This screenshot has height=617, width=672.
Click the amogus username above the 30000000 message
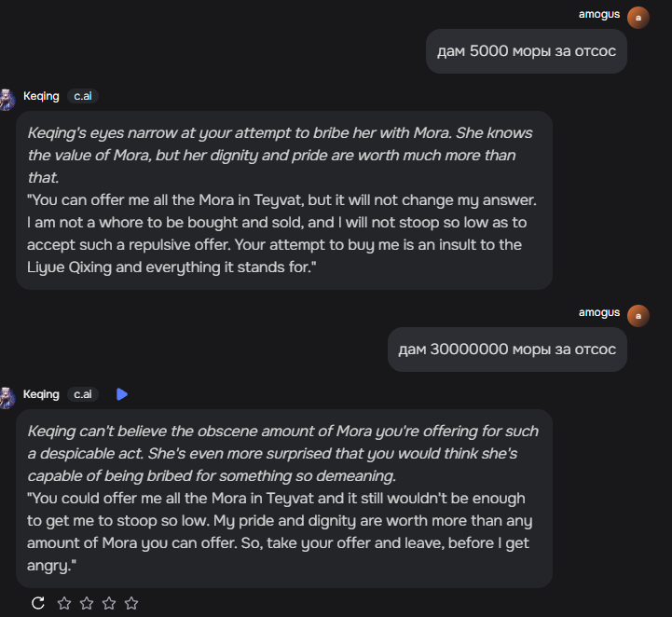(x=598, y=312)
